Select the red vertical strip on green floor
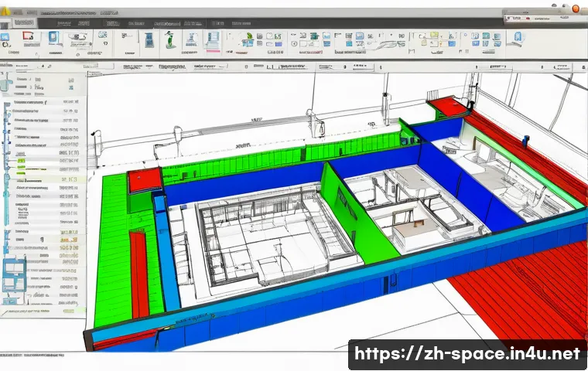The width and height of the screenshot is (588, 371). (139, 274)
